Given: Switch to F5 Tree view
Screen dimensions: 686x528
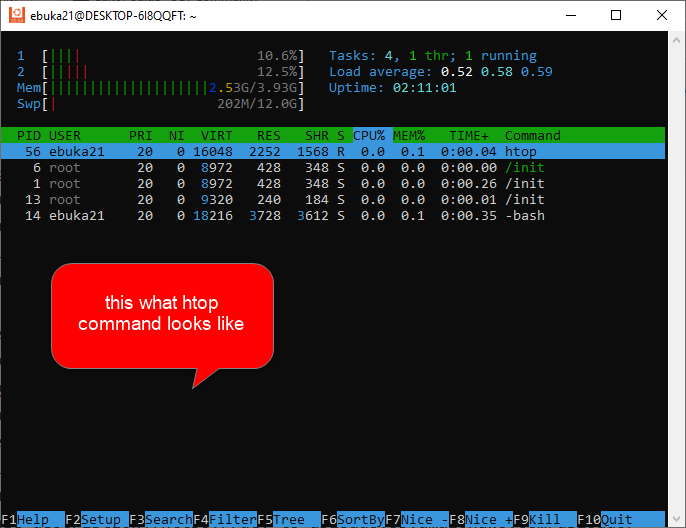Looking at the screenshot, I should [289, 519].
